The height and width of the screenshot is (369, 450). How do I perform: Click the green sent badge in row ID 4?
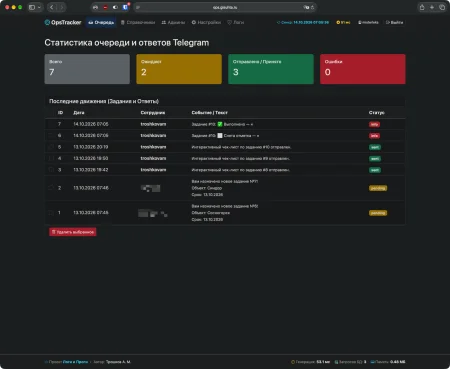pos(375,159)
